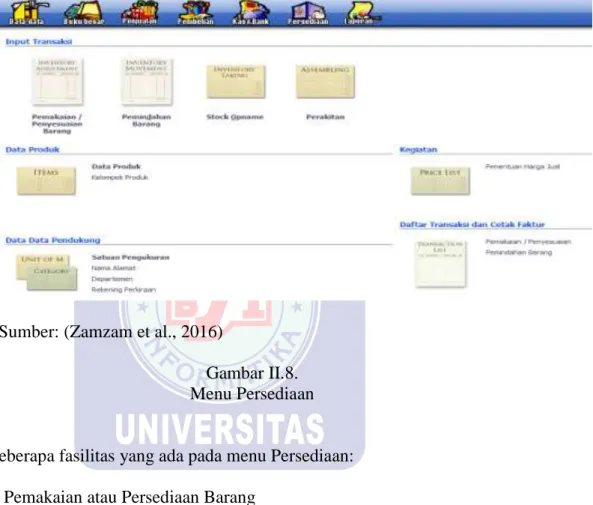Click the Transaction List form icon

[x=440, y=264]
